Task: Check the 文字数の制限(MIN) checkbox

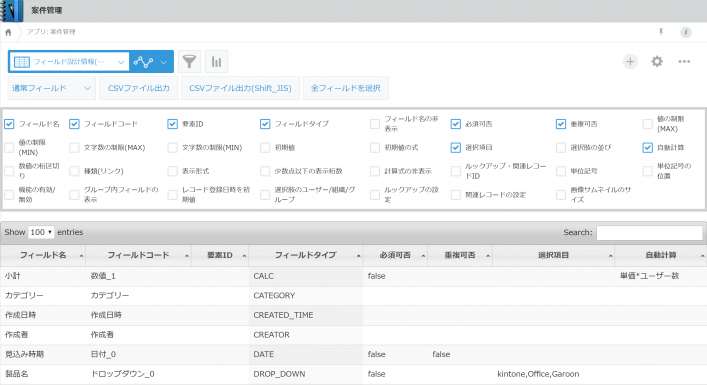Action: tap(172, 147)
